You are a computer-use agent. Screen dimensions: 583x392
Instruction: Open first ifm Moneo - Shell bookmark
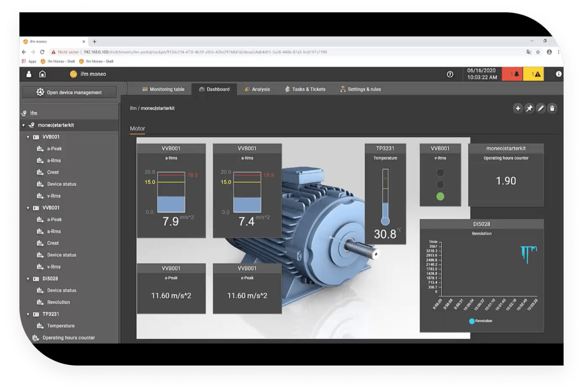coord(58,61)
